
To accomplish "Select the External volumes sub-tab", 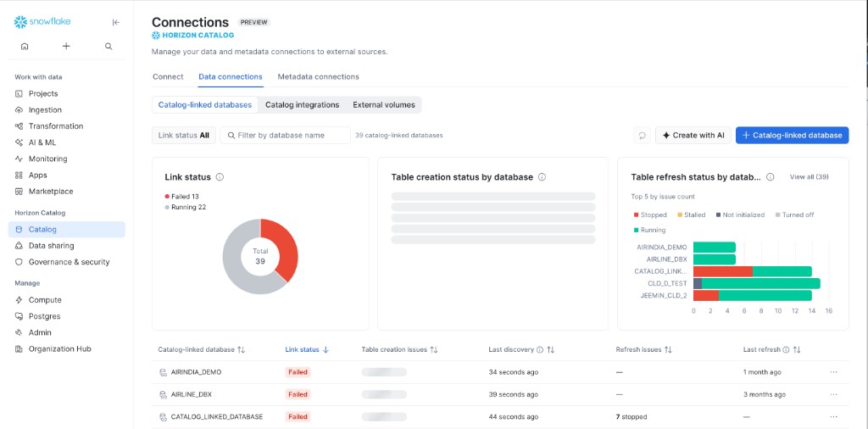I will pyautogui.click(x=384, y=104).
